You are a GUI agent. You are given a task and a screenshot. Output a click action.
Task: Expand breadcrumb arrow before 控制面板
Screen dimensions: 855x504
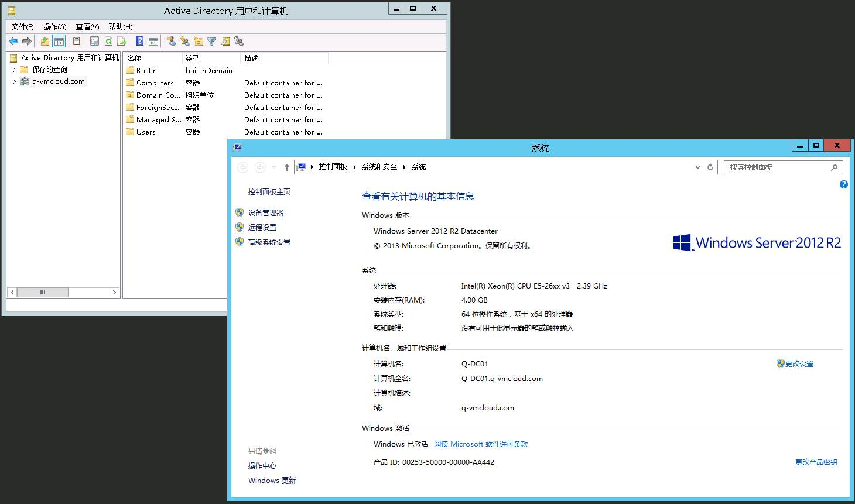pos(313,167)
